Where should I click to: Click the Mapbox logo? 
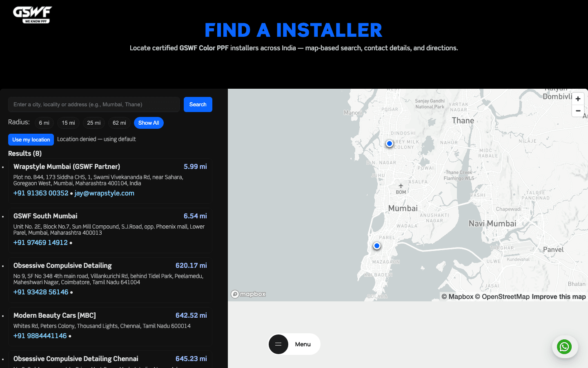pyautogui.click(x=248, y=294)
